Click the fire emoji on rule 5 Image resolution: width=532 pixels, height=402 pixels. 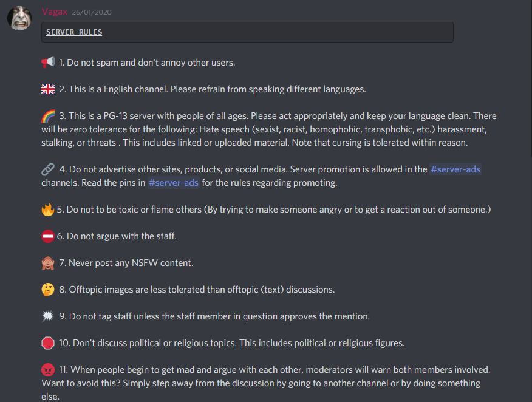tap(48, 210)
